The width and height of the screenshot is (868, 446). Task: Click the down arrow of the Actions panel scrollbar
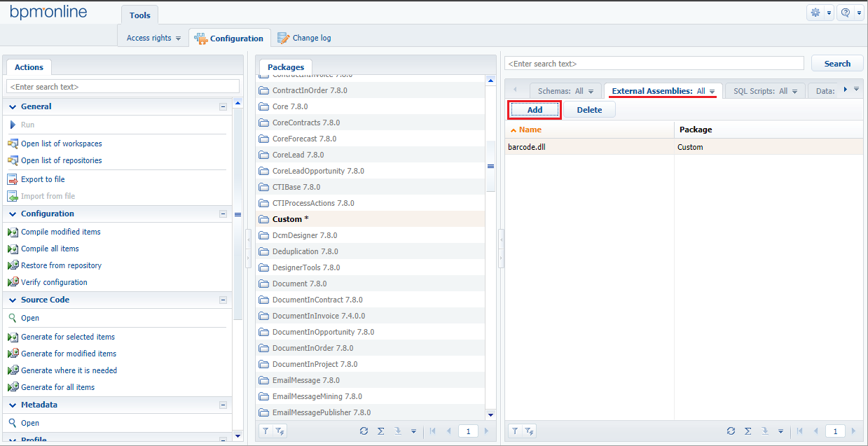237,435
